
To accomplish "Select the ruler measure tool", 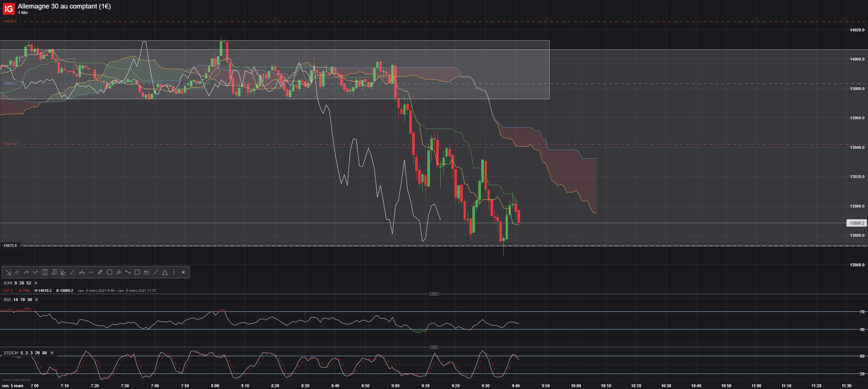I will [100, 272].
